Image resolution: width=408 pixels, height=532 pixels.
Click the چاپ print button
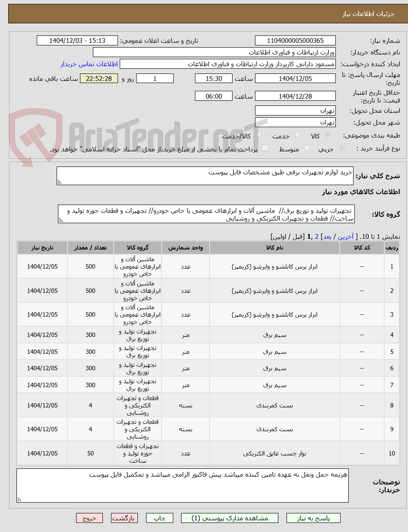pos(159,518)
